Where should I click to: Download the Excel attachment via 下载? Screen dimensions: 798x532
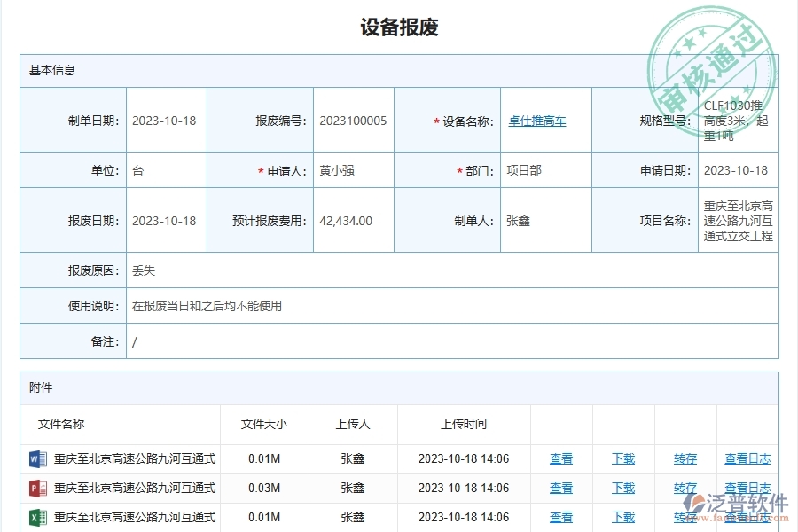tap(623, 517)
